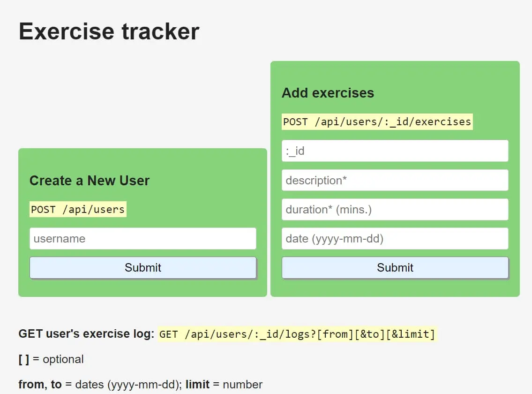Select the description* field
The image size is (532, 394).
click(395, 180)
